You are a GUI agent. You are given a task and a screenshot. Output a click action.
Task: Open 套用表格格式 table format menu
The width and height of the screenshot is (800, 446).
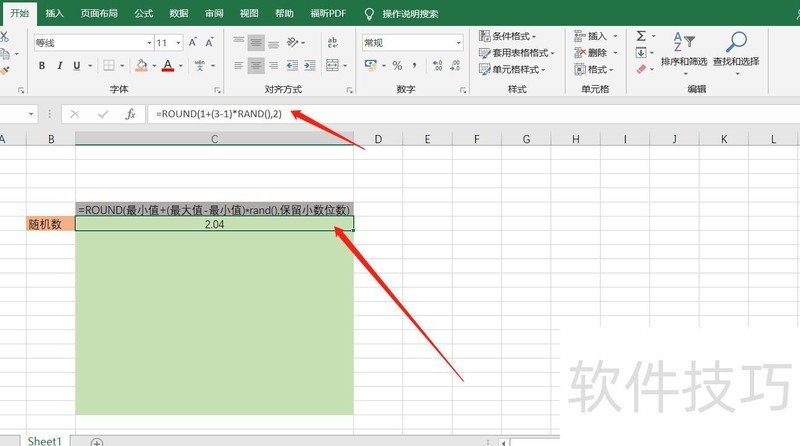point(517,53)
